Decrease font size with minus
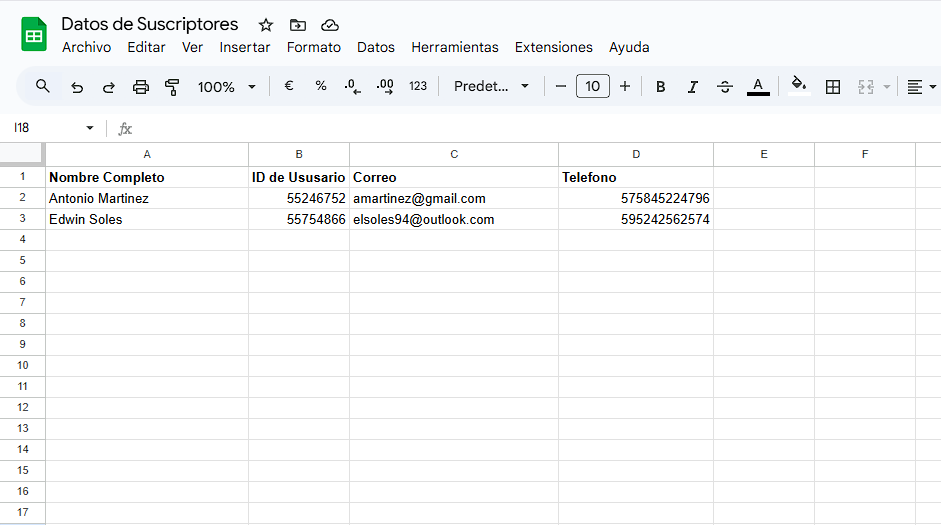This screenshot has width=941, height=525. click(561, 86)
